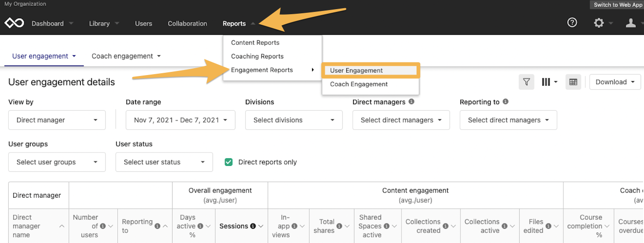This screenshot has height=243, width=644.
Task: Click the Download button
Action: coord(615,82)
